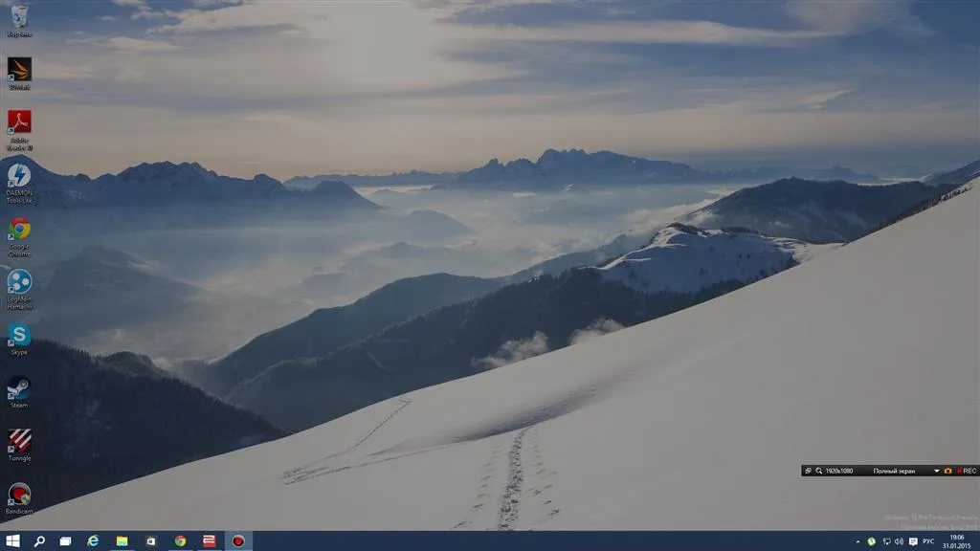The width and height of the screenshot is (980, 551).
Task: Open Task View on the taskbar
Action: click(65, 541)
